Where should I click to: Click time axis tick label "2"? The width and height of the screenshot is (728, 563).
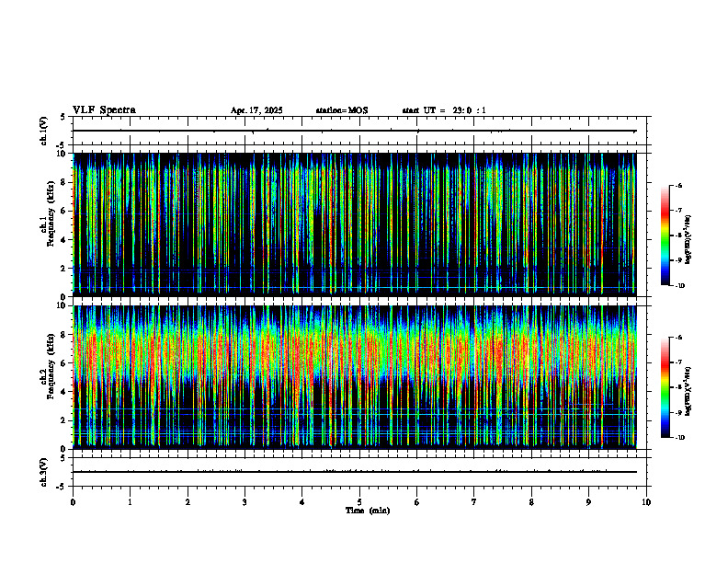pos(188,502)
